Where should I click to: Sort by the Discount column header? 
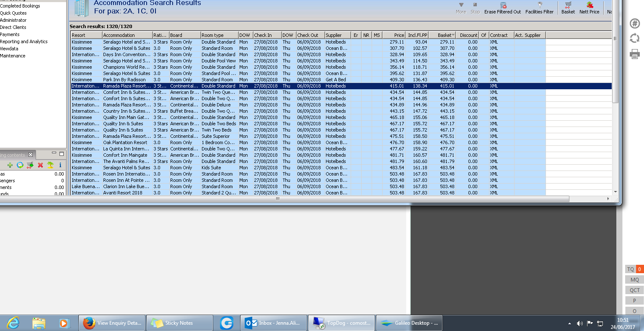(467, 35)
